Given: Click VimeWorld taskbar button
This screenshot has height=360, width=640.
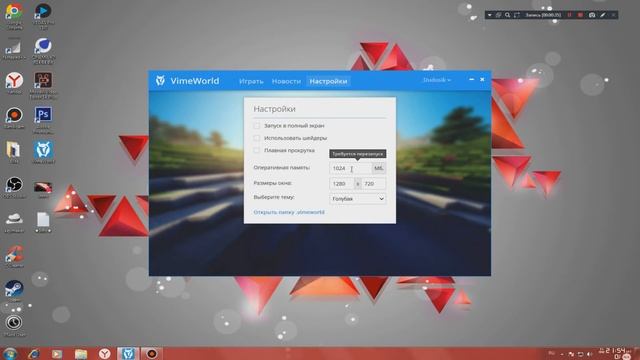Looking at the screenshot, I should (128, 354).
